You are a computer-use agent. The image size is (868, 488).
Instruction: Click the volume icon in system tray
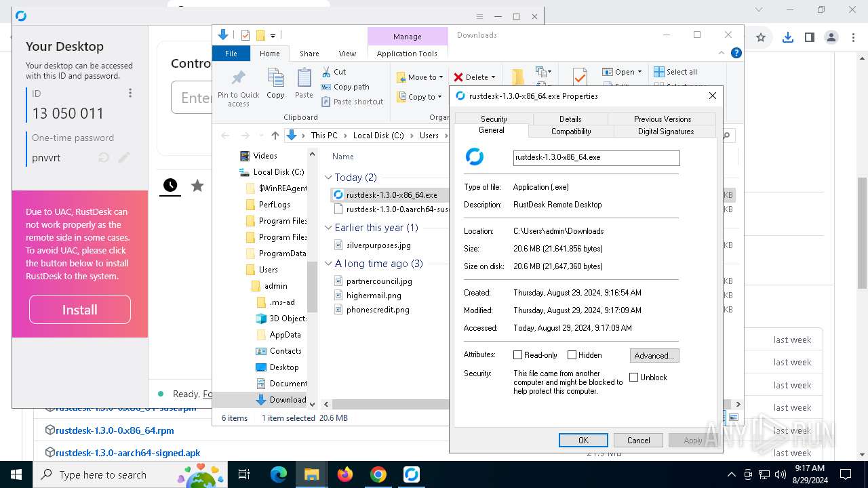(x=781, y=474)
